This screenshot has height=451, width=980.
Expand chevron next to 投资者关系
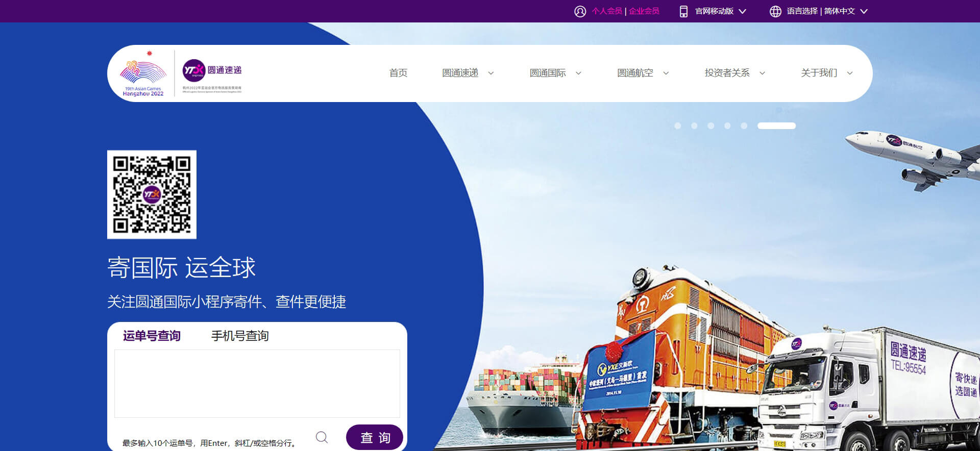pyautogui.click(x=763, y=73)
